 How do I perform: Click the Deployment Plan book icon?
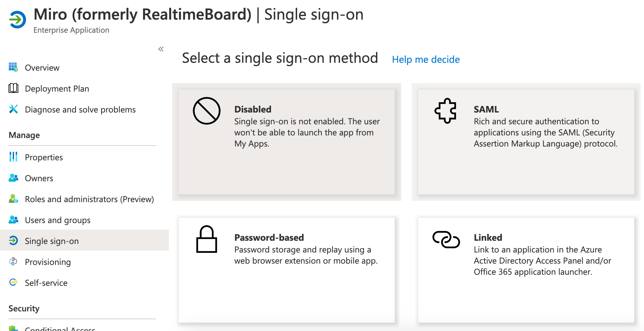click(x=13, y=88)
